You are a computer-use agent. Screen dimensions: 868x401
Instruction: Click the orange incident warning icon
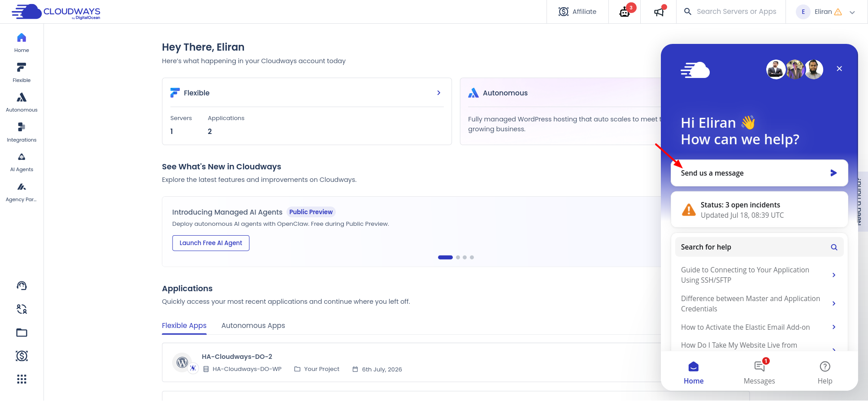689,210
